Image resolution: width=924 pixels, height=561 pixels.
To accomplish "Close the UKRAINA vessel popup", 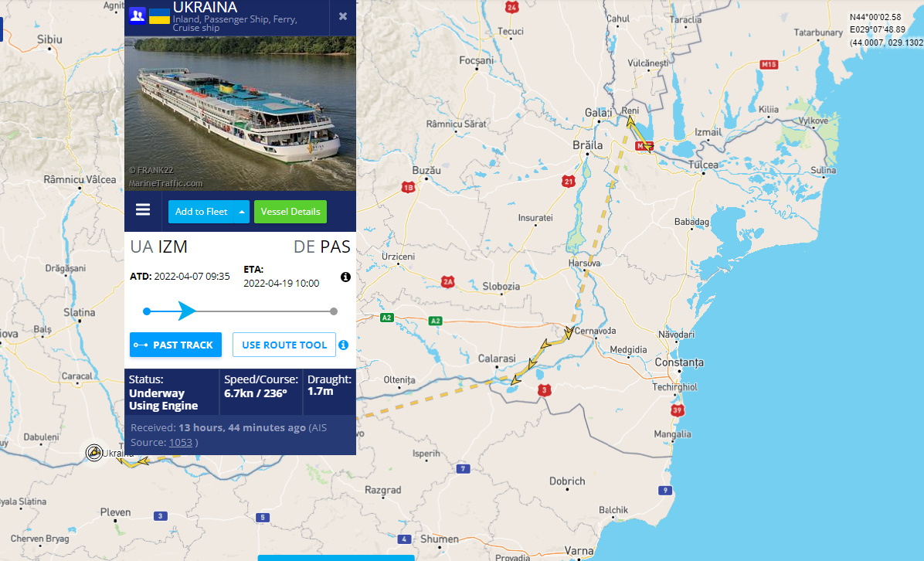I will click(x=343, y=16).
